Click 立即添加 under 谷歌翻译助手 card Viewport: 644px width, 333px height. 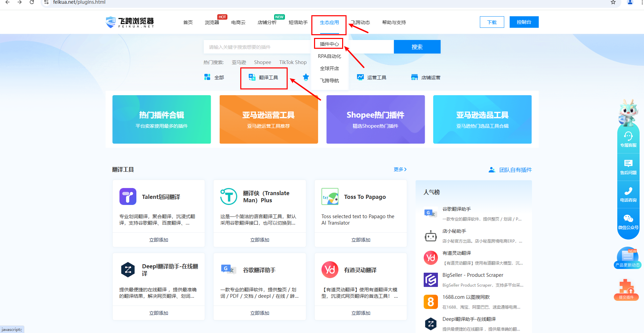[260, 313]
